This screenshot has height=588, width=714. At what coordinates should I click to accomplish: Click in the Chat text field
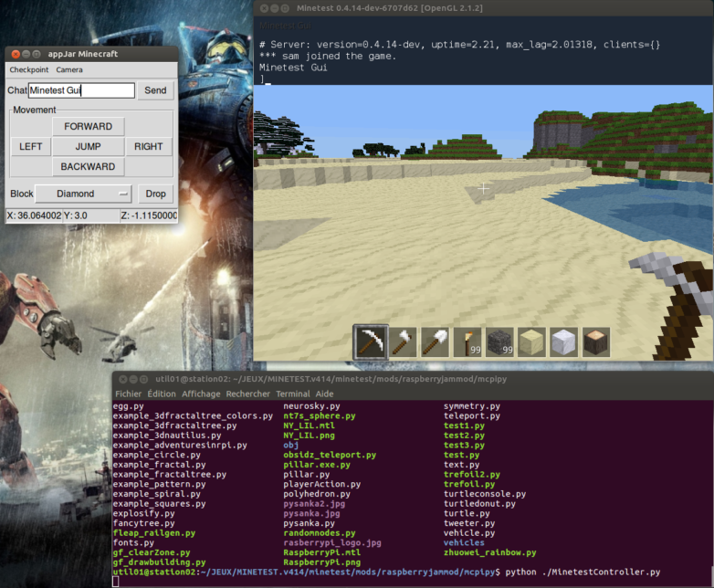click(81, 90)
